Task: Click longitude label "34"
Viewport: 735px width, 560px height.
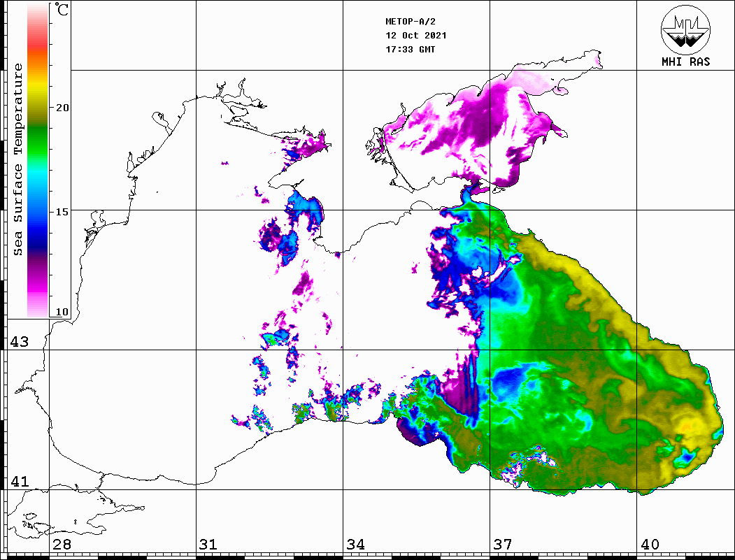Action: point(356,545)
